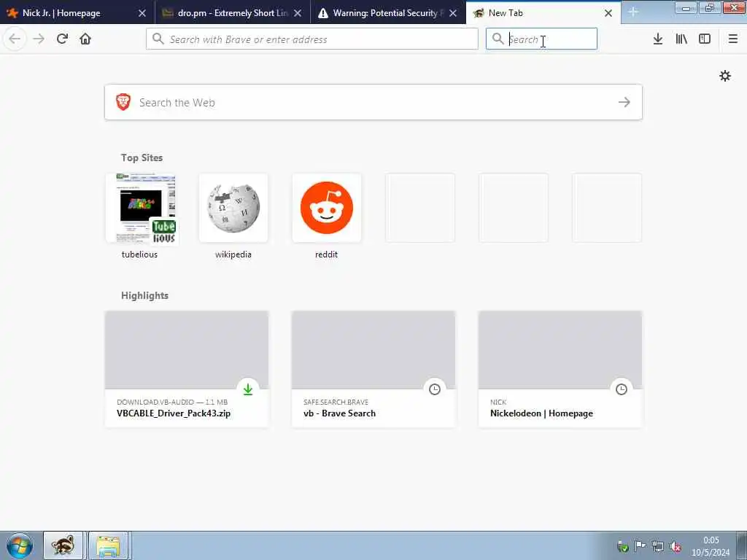This screenshot has width=747, height=560.
Task: Open File Explorer from taskbar
Action: tap(108, 545)
